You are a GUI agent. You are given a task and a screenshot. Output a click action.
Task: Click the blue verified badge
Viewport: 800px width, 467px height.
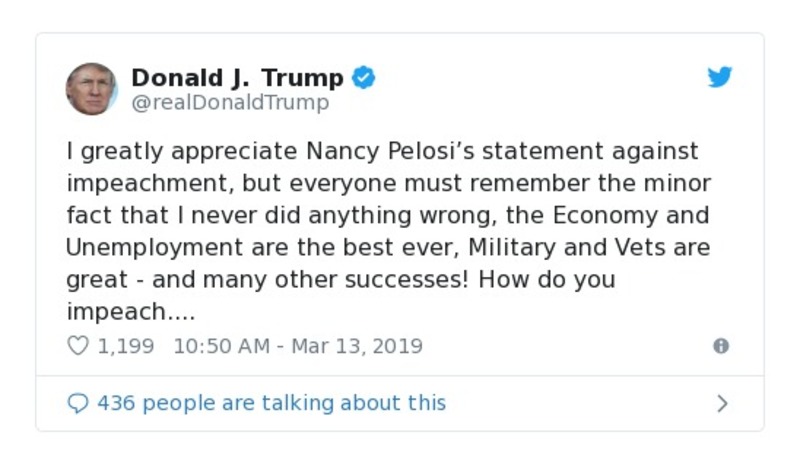coord(364,78)
